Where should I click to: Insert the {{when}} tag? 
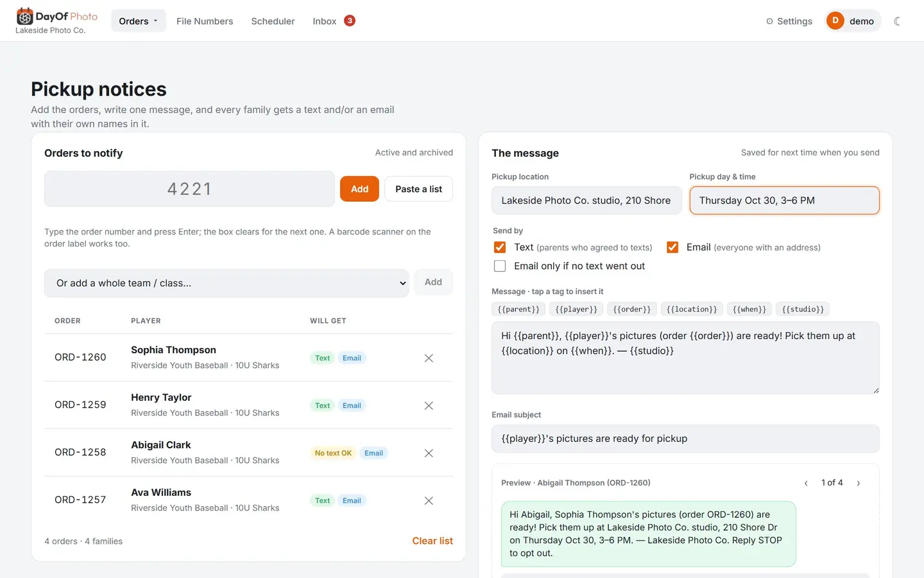click(x=749, y=310)
